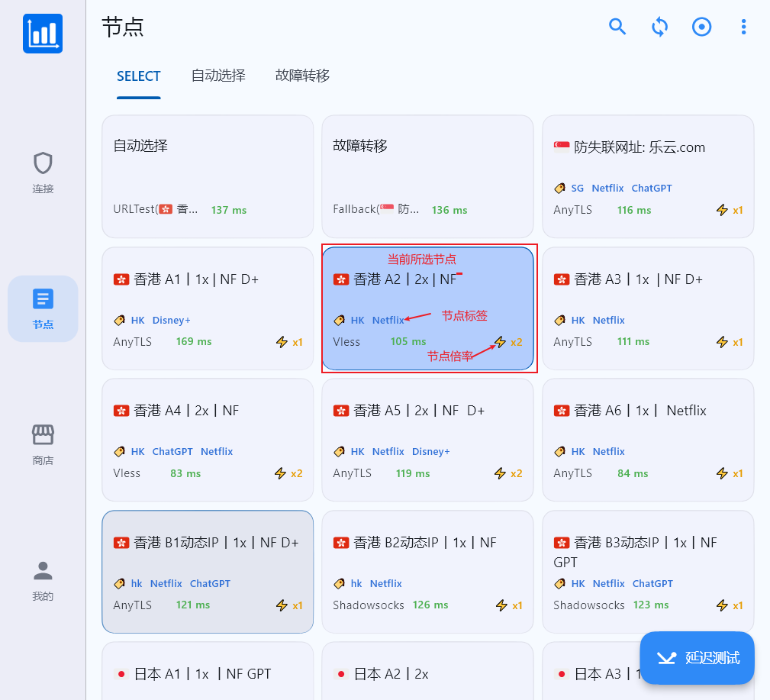This screenshot has height=700, width=770.
Task: Select node 香港 A4 | 2x | NF
Action: click(x=208, y=440)
